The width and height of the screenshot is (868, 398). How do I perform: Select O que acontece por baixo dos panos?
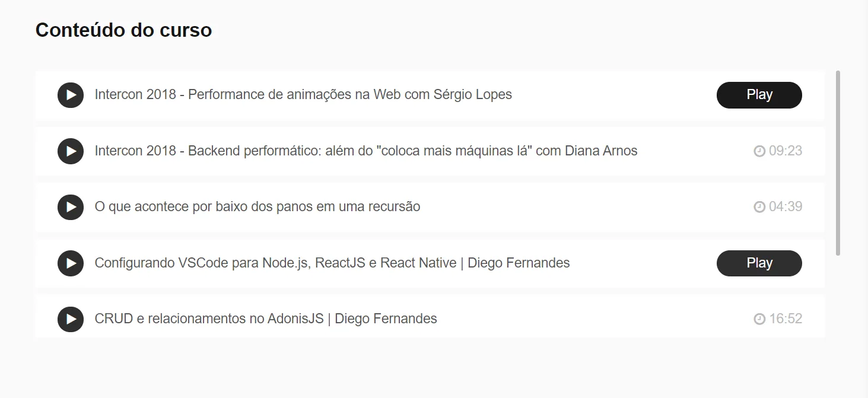point(257,206)
